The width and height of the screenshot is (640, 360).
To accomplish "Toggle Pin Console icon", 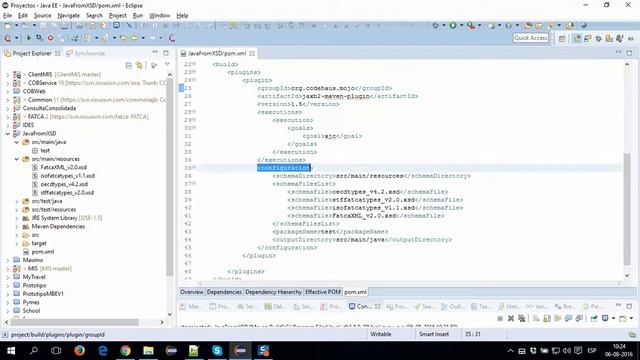I will 594,318.
